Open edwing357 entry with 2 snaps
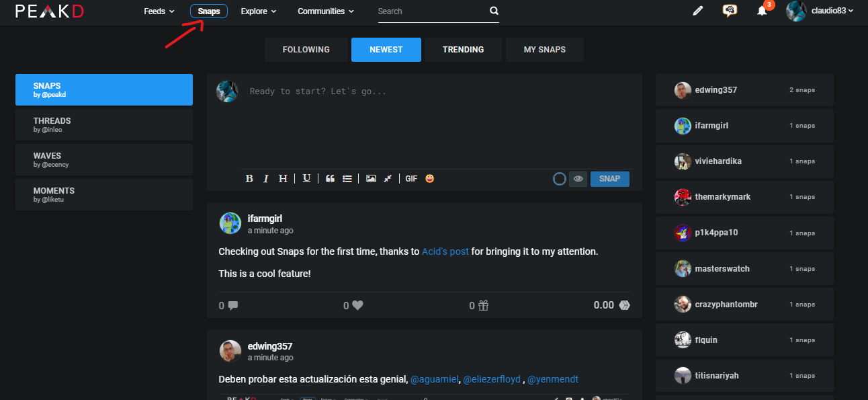The width and height of the screenshot is (868, 400). click(744, 90)
